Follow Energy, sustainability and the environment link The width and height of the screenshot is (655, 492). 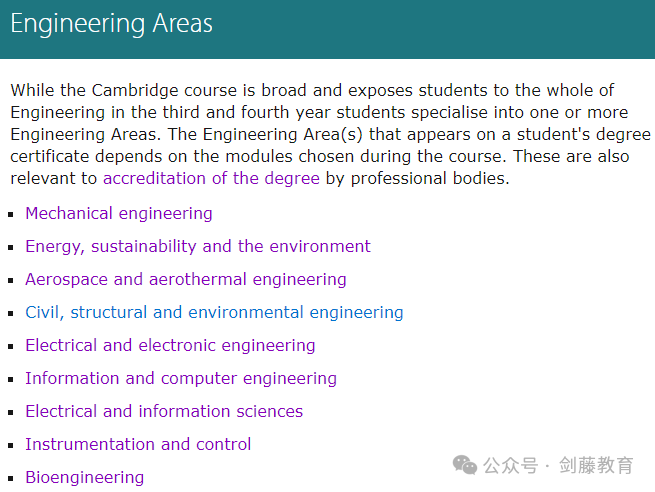pyautogui.click(x=198, y=246)
